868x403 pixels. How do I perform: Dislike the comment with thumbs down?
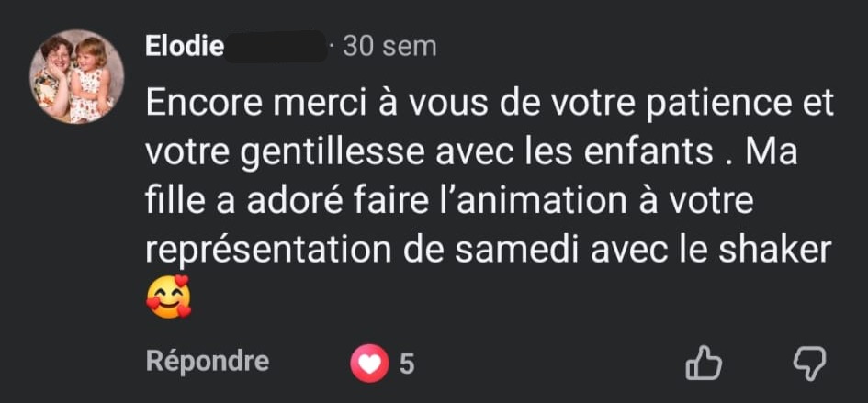tap(808, 364)
